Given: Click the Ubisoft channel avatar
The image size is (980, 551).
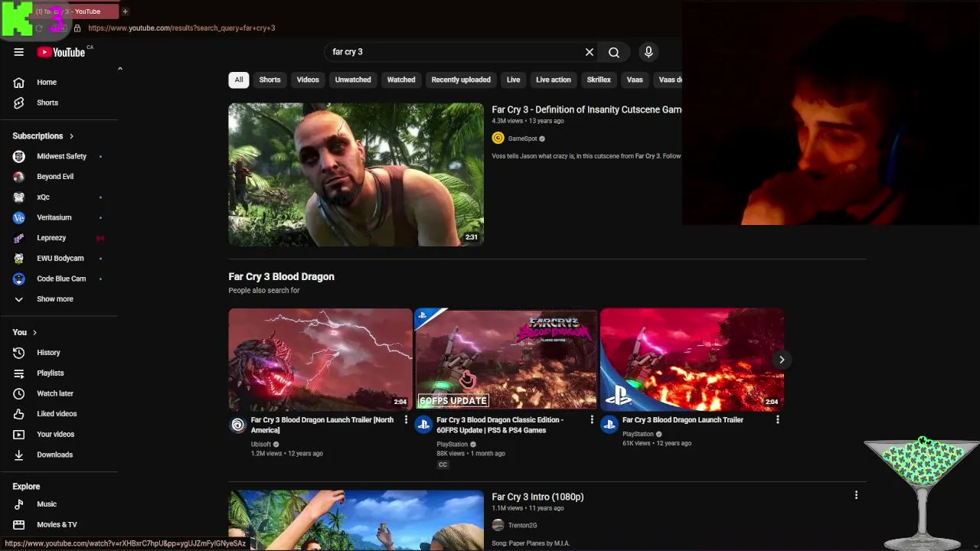Looking at the screenshot, I should [x=237, y=425].
